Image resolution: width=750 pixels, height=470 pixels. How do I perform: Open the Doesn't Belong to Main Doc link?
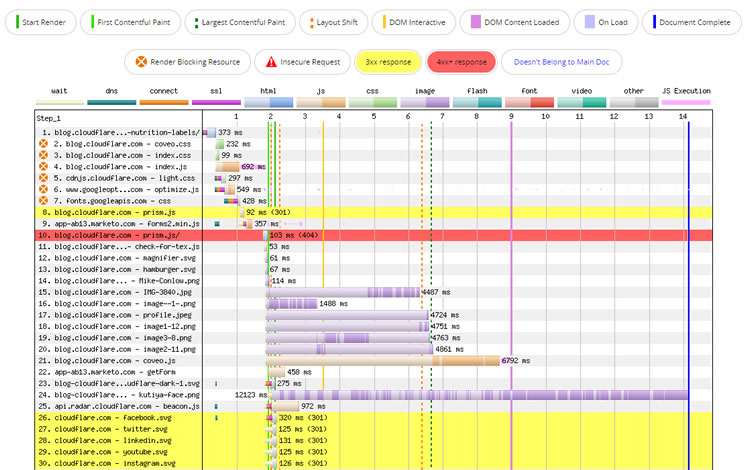tap(562, 62)
